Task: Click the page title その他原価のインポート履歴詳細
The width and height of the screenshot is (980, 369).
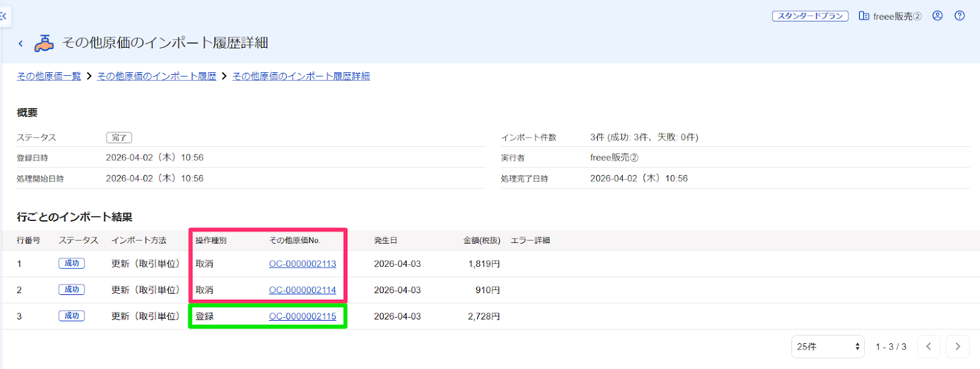Action: pyautogui.click(x=165, y=43)
